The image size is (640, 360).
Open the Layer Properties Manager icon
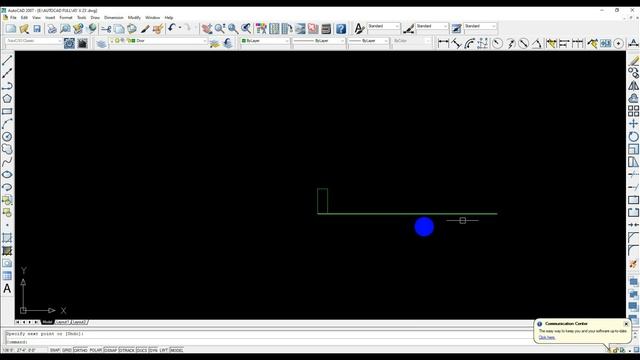(102, 43)
